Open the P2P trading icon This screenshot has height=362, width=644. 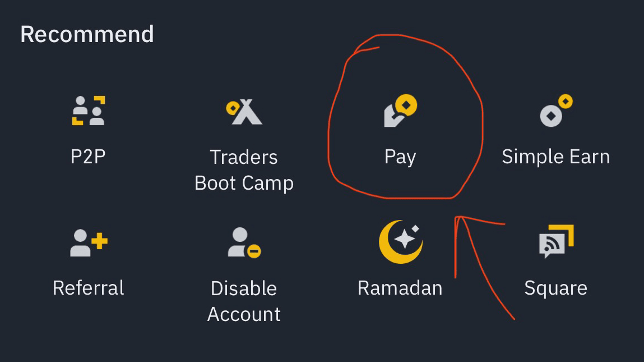tap(89, 110)
